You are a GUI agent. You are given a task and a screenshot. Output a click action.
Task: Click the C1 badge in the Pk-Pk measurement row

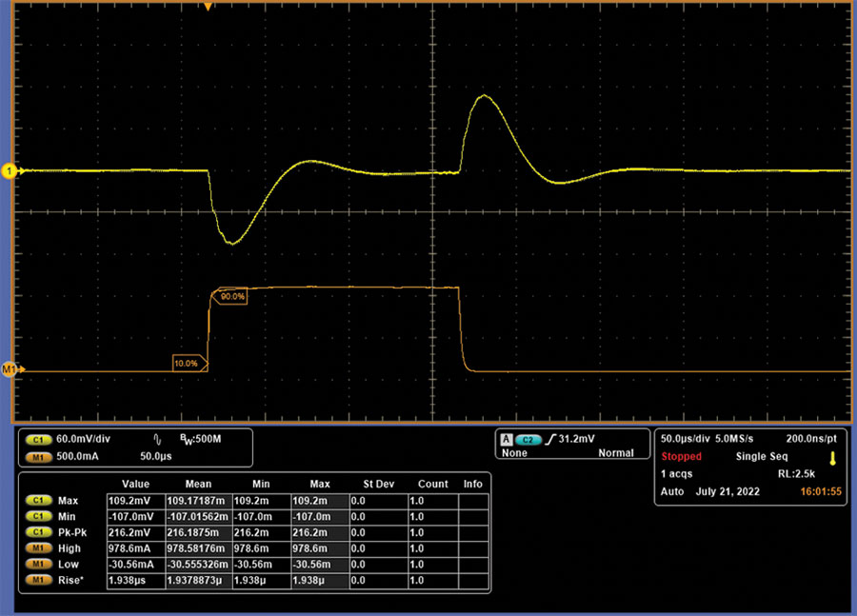tap(38, 532)
